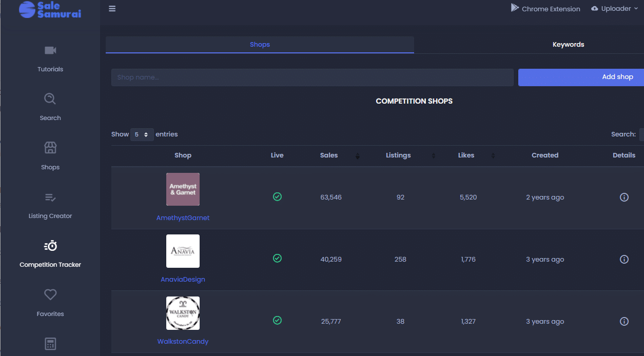This screenshot has height=356, width=644.
Task: Open the Tutorials section from the sidebar
Action: (x=50, y=57)
